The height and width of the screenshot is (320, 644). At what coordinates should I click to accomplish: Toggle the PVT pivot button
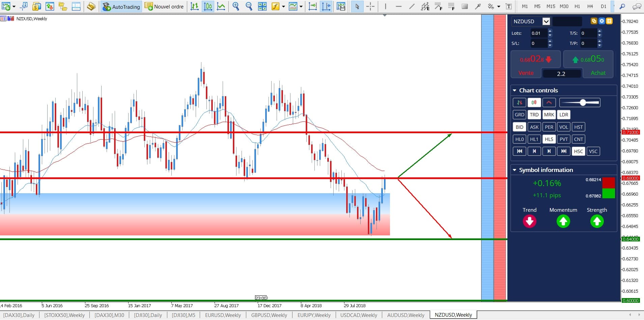(564, 139)
